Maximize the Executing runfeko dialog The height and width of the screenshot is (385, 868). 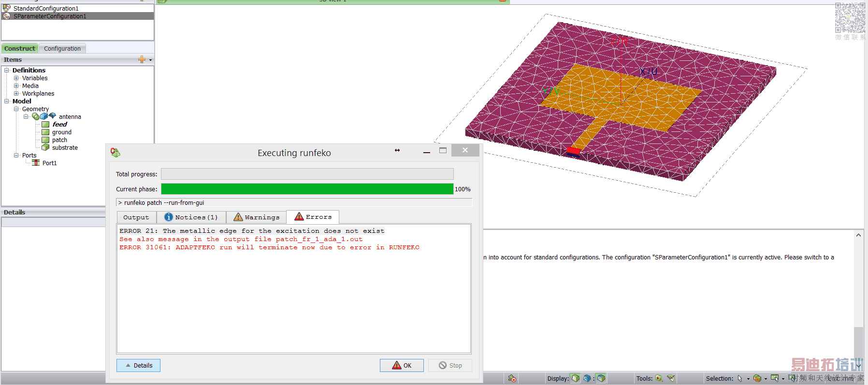coord(443,150)
